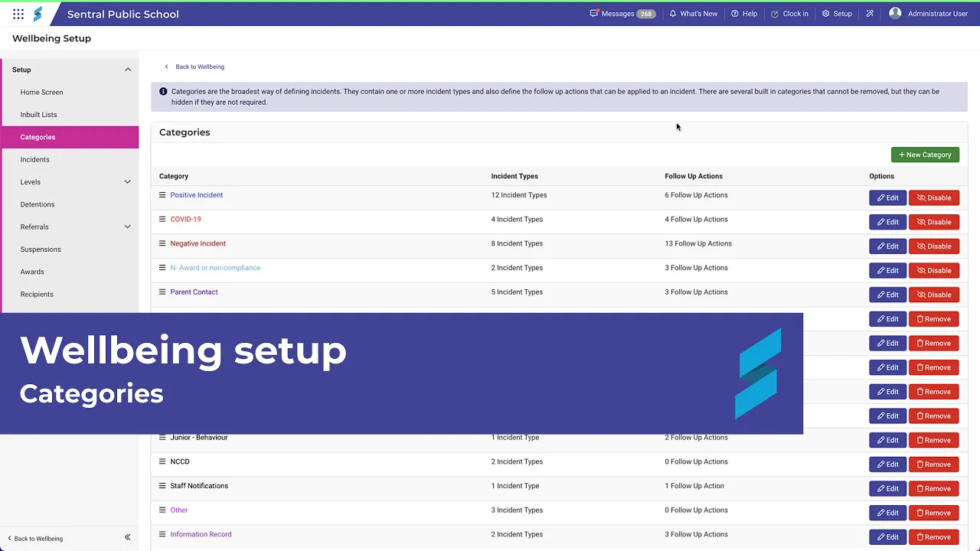Open Awards in sidebar
Viewport: 980px width, 551px height.
pos(32,272)
